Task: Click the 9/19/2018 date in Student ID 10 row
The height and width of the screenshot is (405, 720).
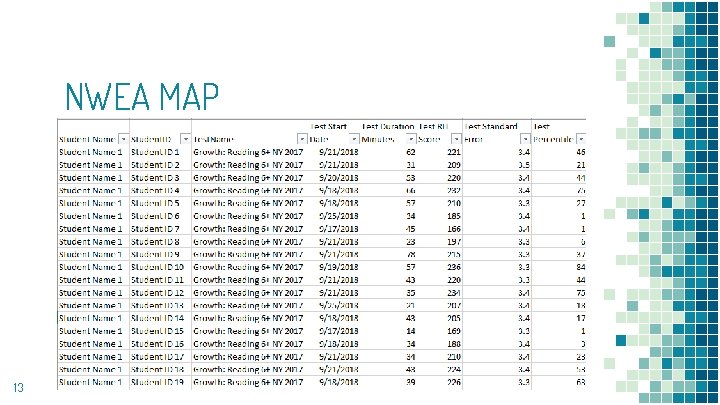Action: (x=338, y=267)
